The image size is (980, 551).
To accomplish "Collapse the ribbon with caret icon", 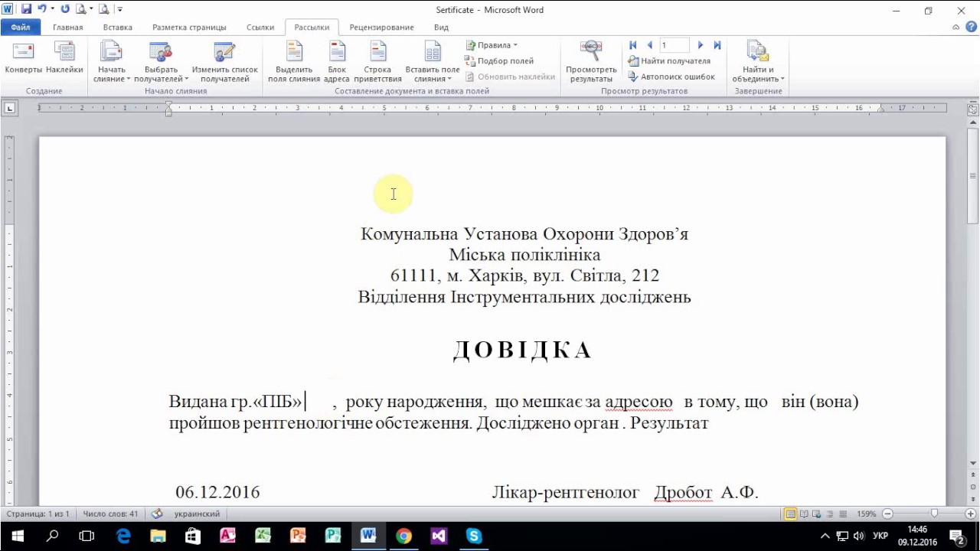I will coord(956,27).
